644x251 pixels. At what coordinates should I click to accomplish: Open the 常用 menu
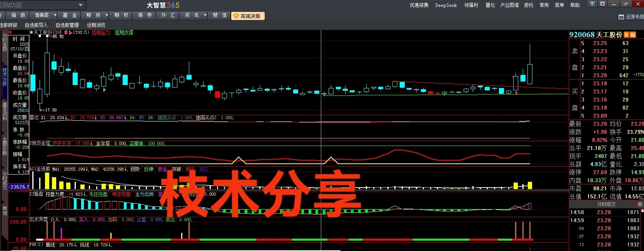(x=544, y=5)
